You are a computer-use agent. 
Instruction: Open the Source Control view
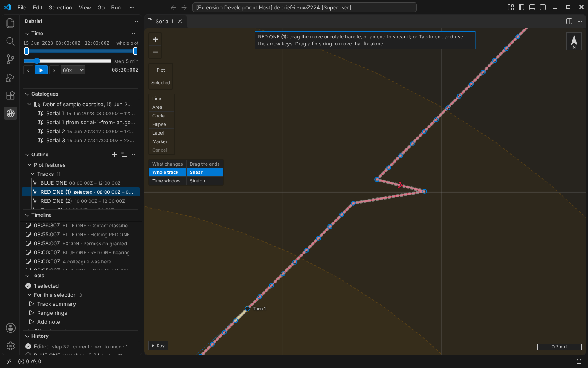click(x=11, y=59)
